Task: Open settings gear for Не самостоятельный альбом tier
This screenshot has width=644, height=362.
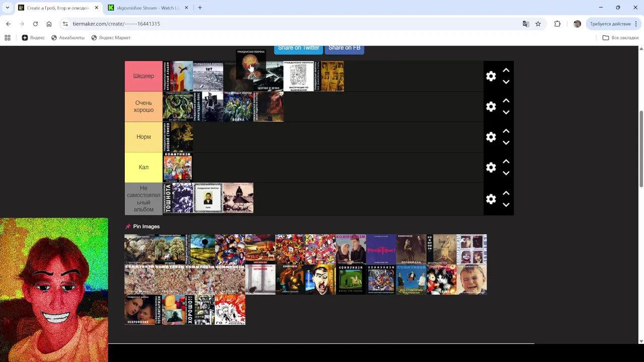Action: pos(491,199)
